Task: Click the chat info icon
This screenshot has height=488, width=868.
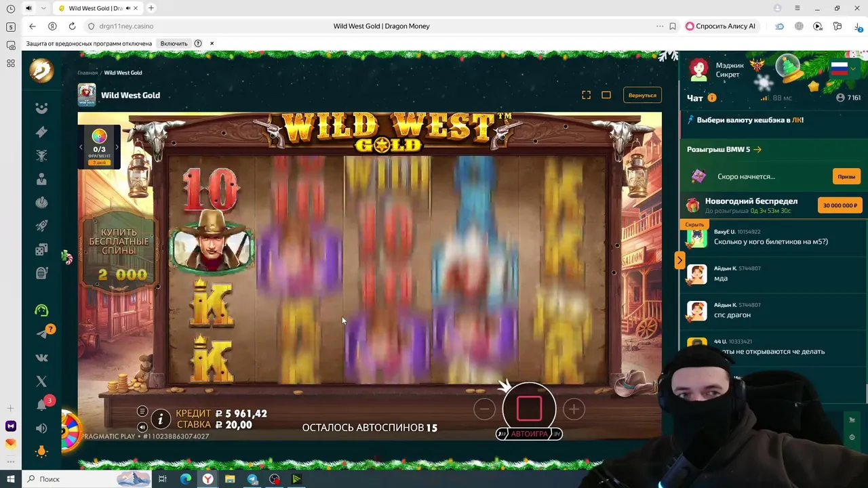Action: (712, 98)
